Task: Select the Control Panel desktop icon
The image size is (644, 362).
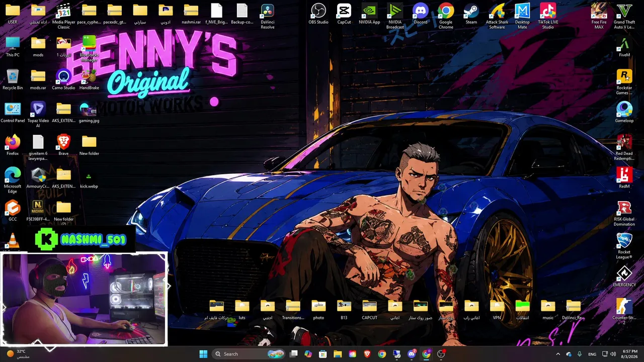Action: (x=13, y=113)
